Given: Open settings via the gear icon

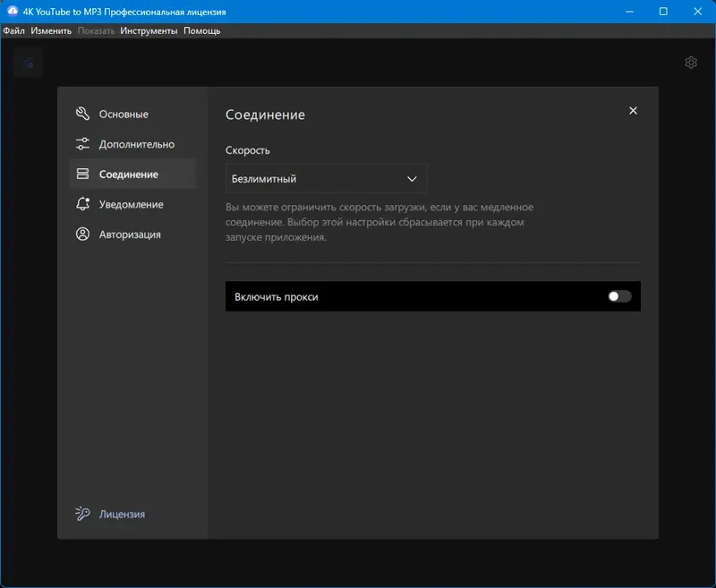Looking at the screenshot, I should pos(691,63).
